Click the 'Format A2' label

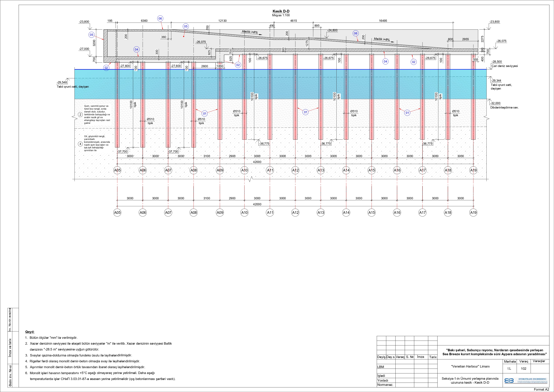click(542, 389)
